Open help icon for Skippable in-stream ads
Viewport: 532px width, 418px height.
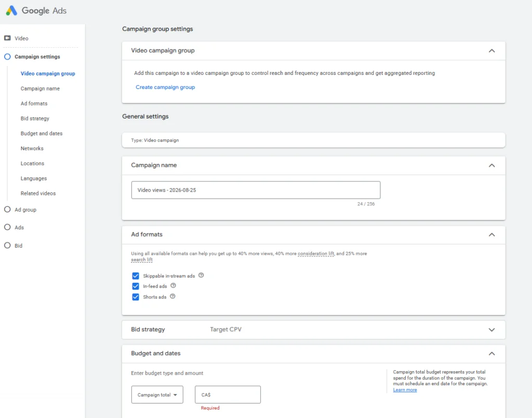click(201, 276)
